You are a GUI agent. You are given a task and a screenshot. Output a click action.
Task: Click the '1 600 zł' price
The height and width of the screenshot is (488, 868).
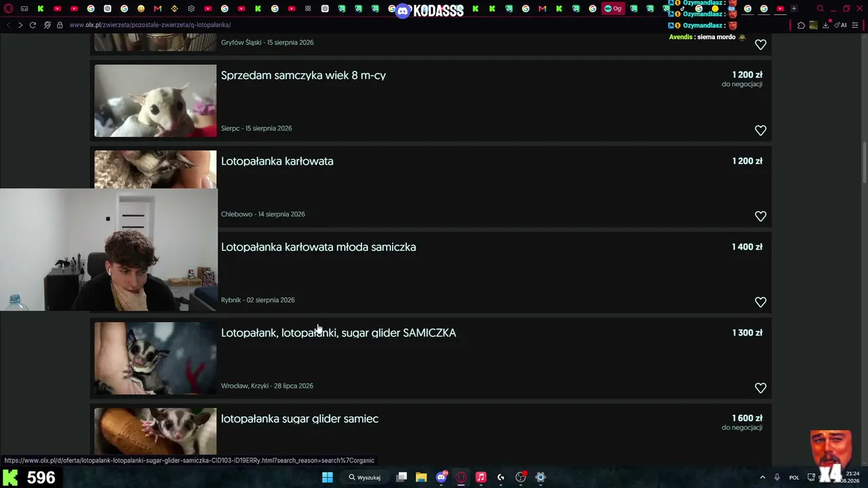[x=747, y=418]
